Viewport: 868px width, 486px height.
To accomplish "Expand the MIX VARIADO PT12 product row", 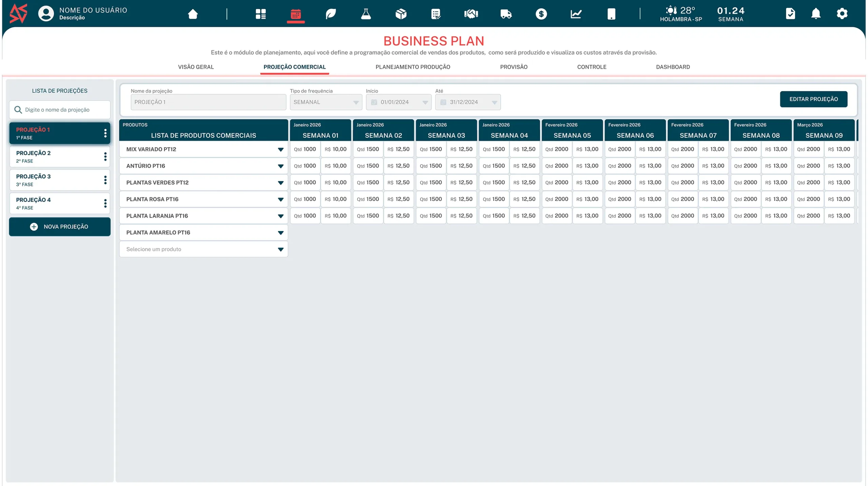I will tap(281, 149).
